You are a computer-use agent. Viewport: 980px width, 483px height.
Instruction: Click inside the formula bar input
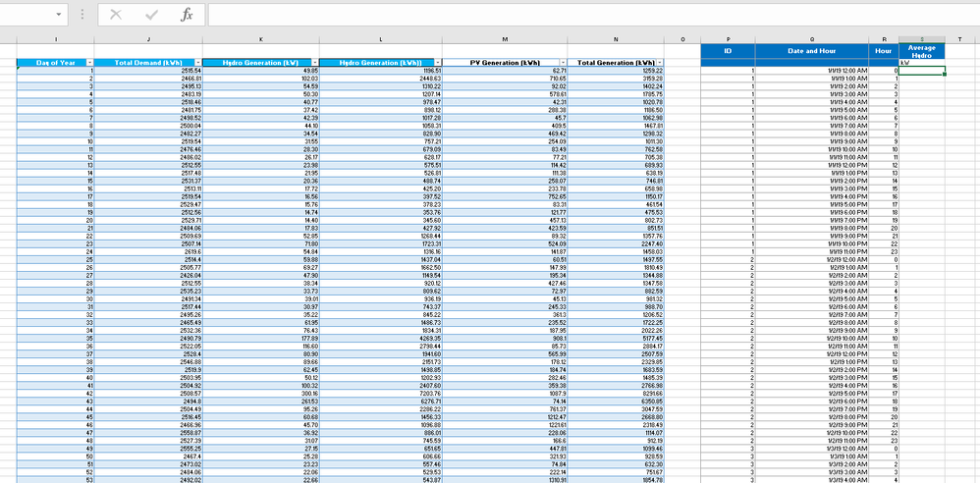click(x=592, y=15)
